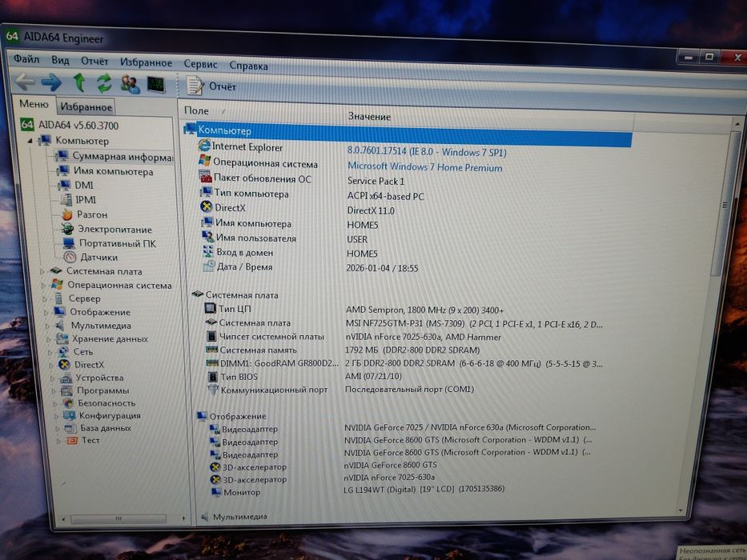Viewport: 747px width, 560px height.
Task: Expand the Хранение данных tree node
Action: 49,339
